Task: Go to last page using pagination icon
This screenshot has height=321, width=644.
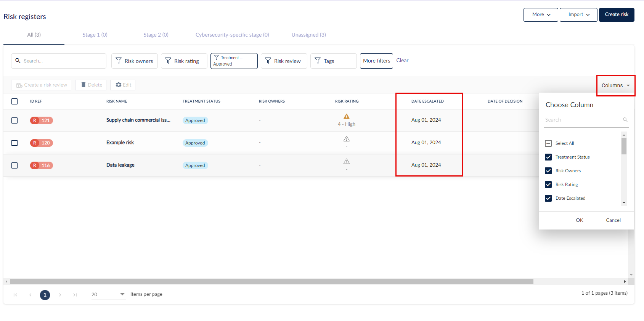Action: (75, 295)
